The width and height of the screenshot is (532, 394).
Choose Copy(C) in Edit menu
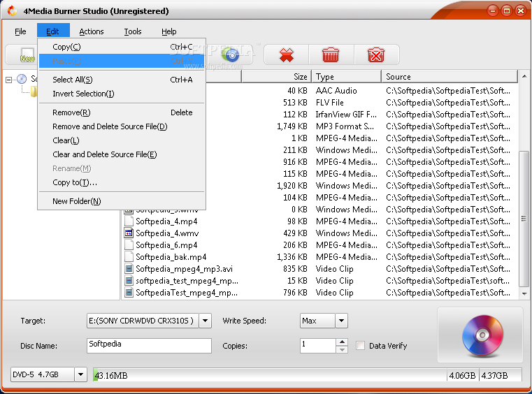pos(122,47)
